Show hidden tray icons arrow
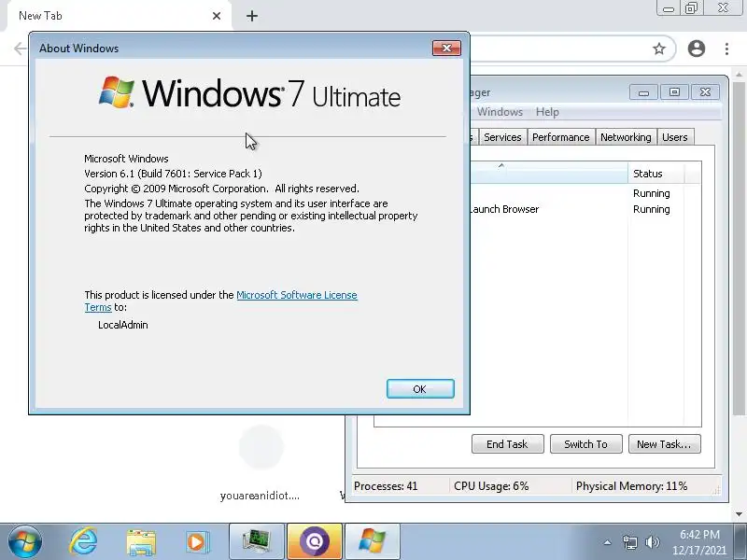This screenshot has height=560, width=747. (608, 542)
